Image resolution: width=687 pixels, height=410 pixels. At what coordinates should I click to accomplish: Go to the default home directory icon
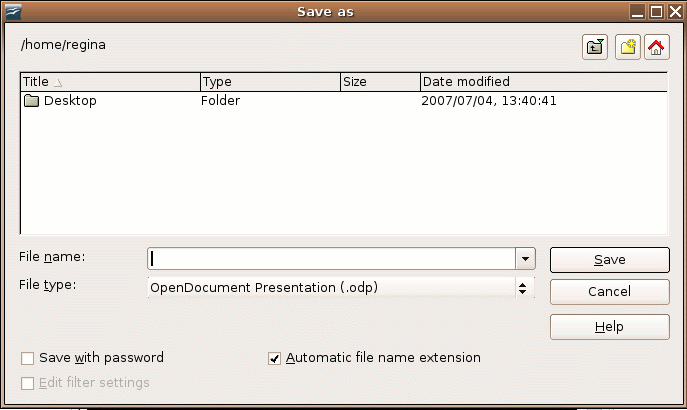[656, 47]
